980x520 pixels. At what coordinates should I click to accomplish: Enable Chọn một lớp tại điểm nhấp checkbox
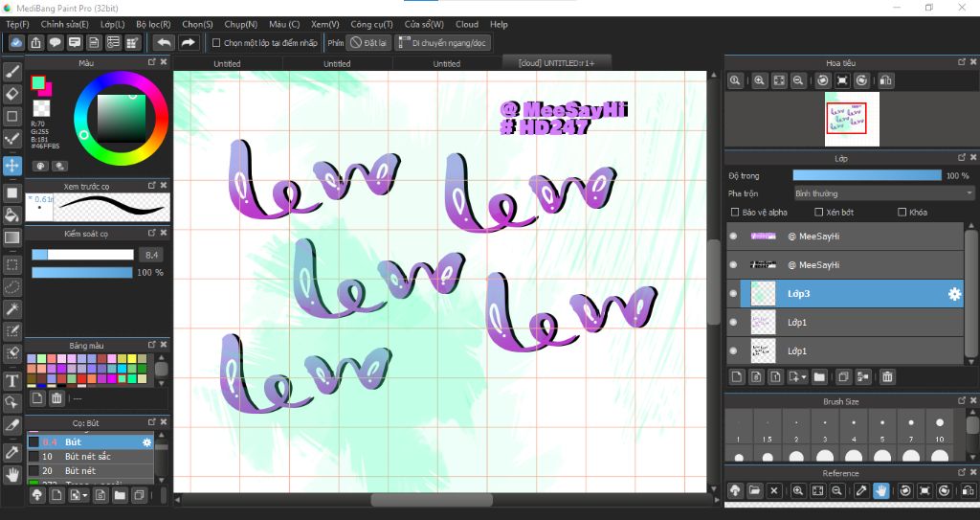point(216,42)
